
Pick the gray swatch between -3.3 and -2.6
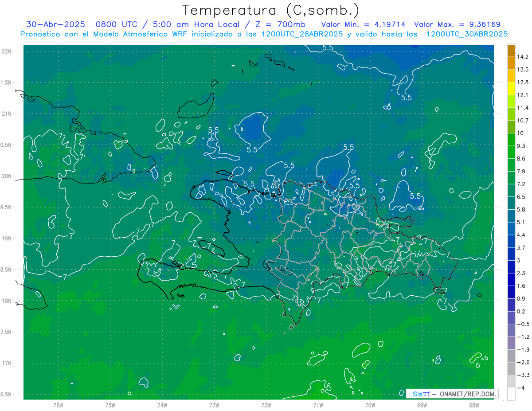tap(511, 368)
